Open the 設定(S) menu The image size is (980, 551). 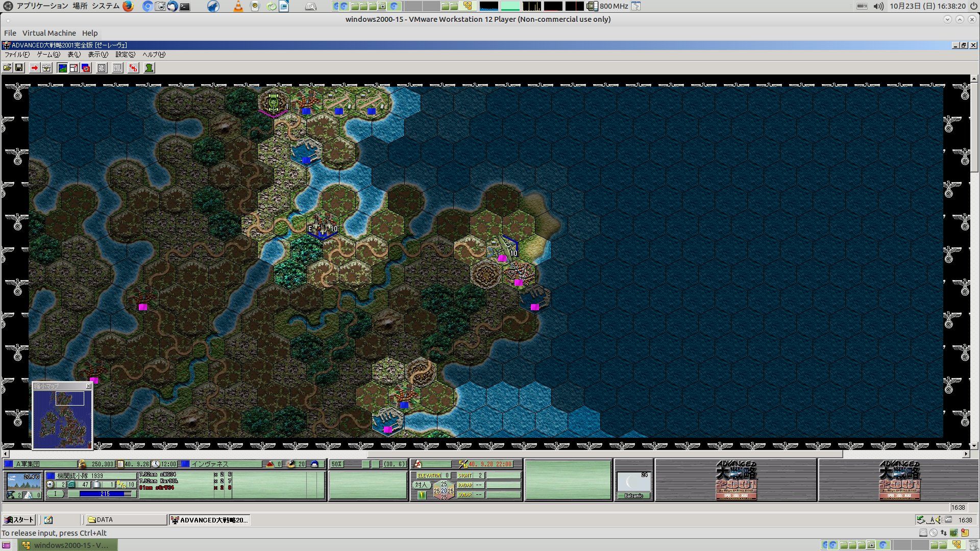(125, 55)
